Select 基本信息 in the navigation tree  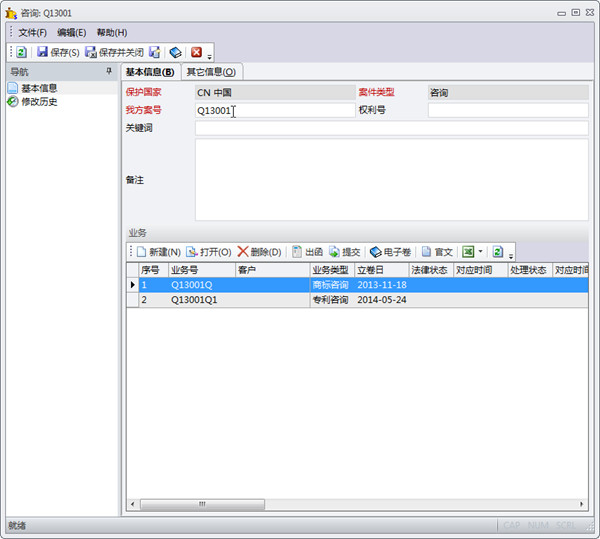(39, 88)
